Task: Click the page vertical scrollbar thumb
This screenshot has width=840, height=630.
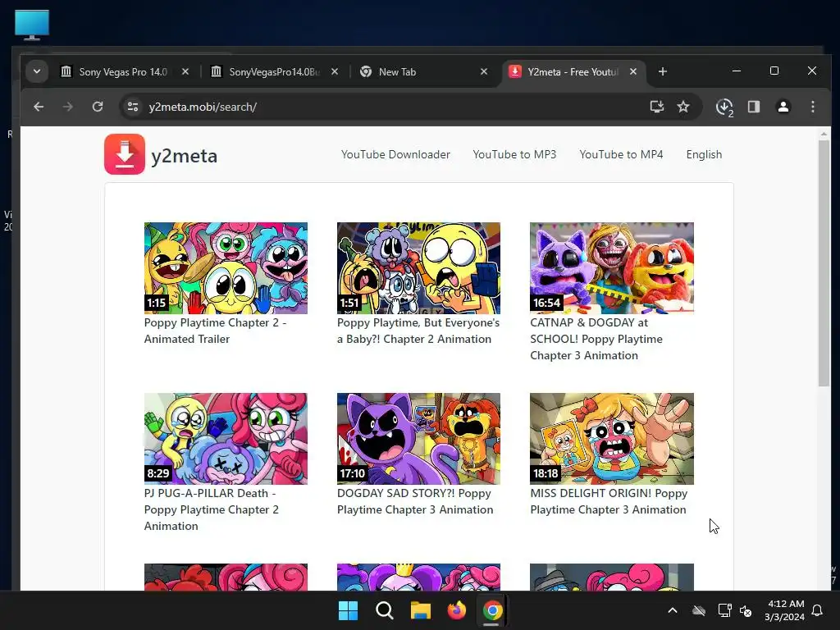Action: [x=824, y=262]
